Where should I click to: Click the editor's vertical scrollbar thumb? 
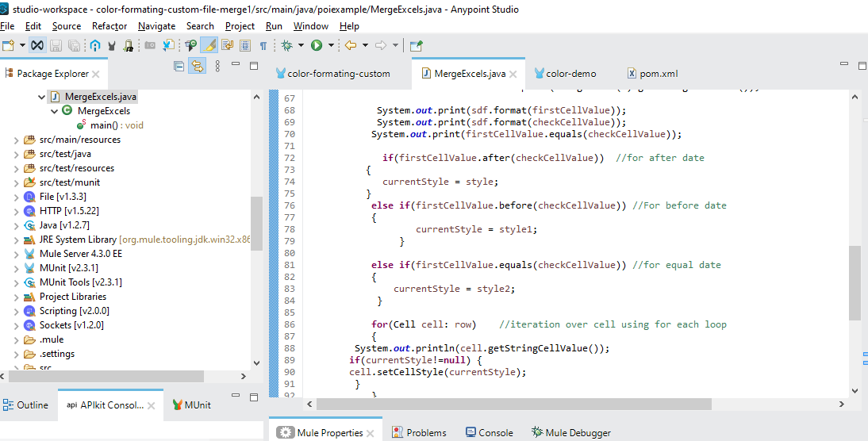(x=855, y=282)
